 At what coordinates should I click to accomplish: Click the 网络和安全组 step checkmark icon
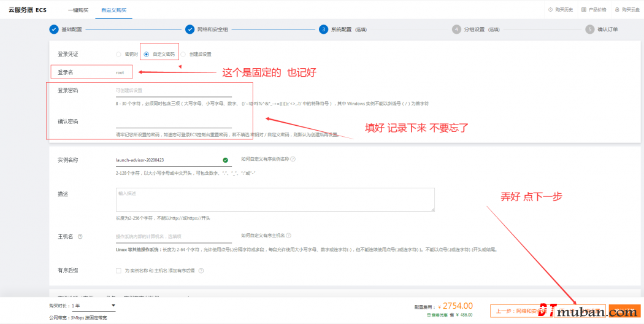(190, 29)
